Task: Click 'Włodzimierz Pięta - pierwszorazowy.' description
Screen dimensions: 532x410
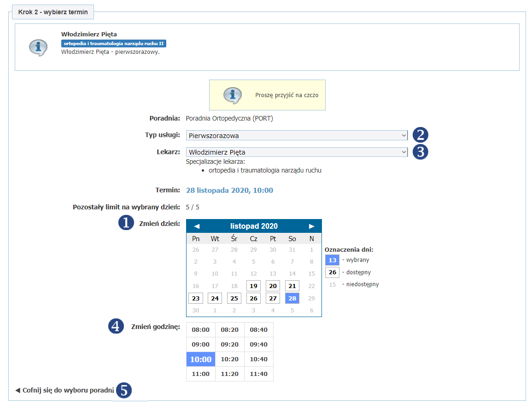Action: pyautogui.click(x=110, y=52)
